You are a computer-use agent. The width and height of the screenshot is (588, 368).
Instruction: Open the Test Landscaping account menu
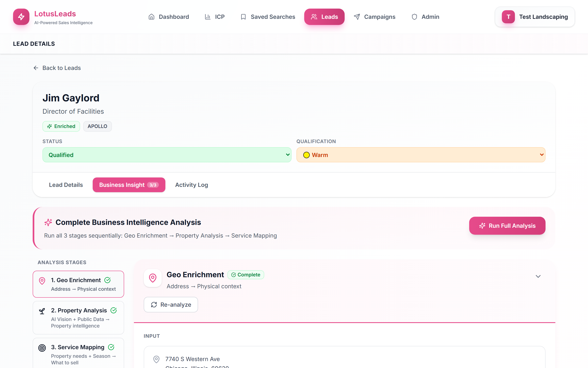point(535,17)
